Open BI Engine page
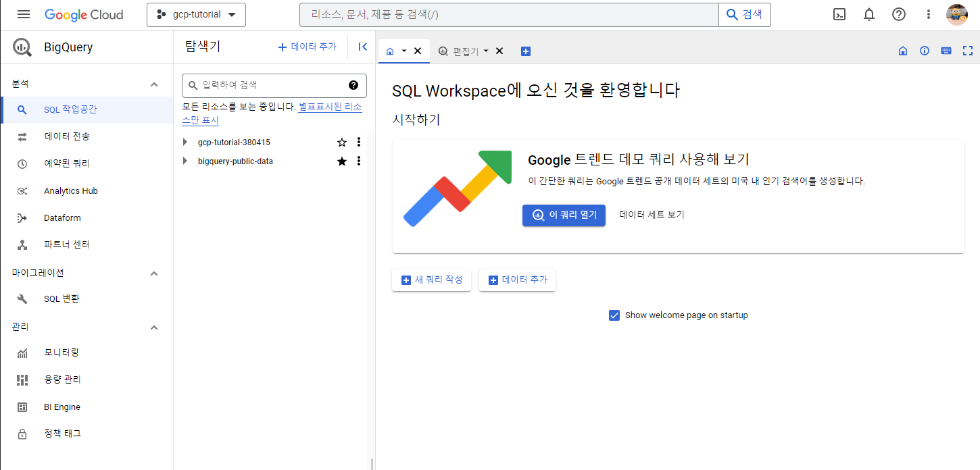 87,407
